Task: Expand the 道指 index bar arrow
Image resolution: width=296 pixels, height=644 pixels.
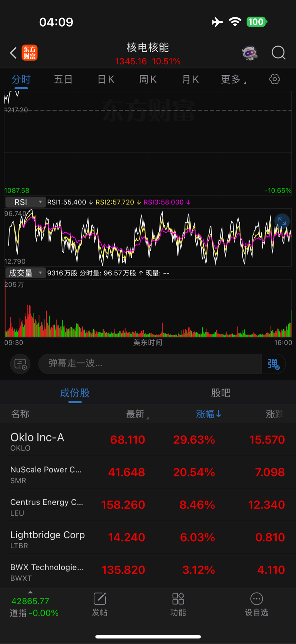Action: [30, 592]
